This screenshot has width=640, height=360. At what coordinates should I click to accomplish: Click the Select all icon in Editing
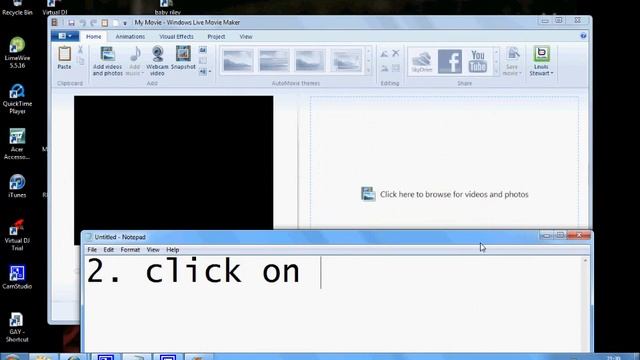pos(396,69)
